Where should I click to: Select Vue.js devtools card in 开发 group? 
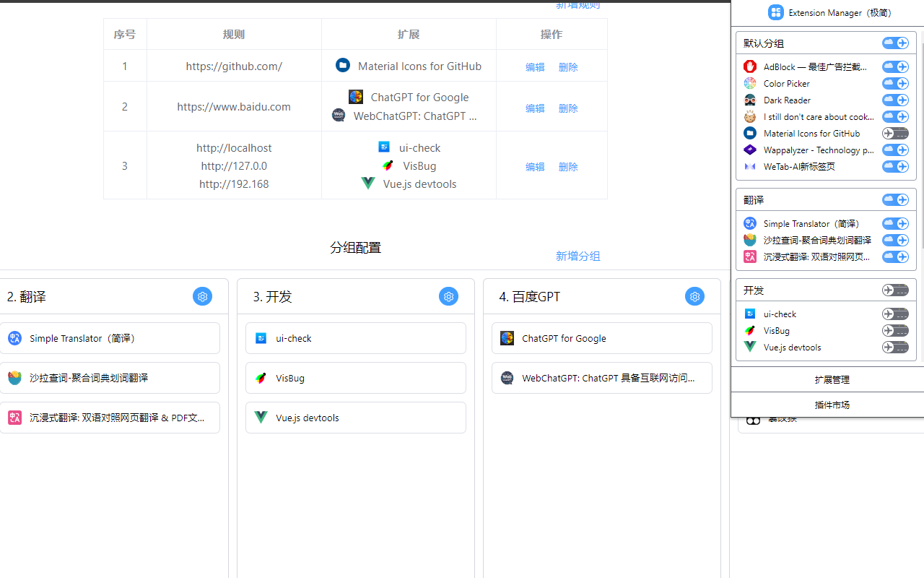click(x=356, y=418)
